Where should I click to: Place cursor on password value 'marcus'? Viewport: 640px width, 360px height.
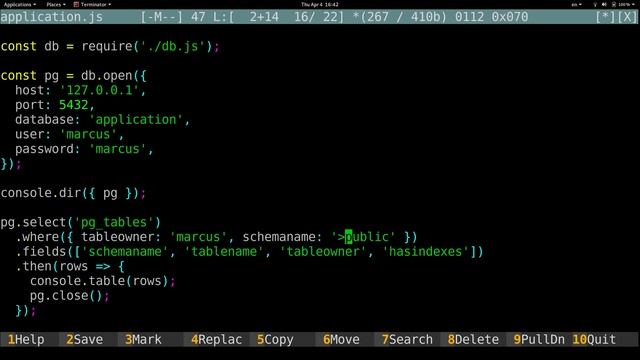click(x=118, y=149)
